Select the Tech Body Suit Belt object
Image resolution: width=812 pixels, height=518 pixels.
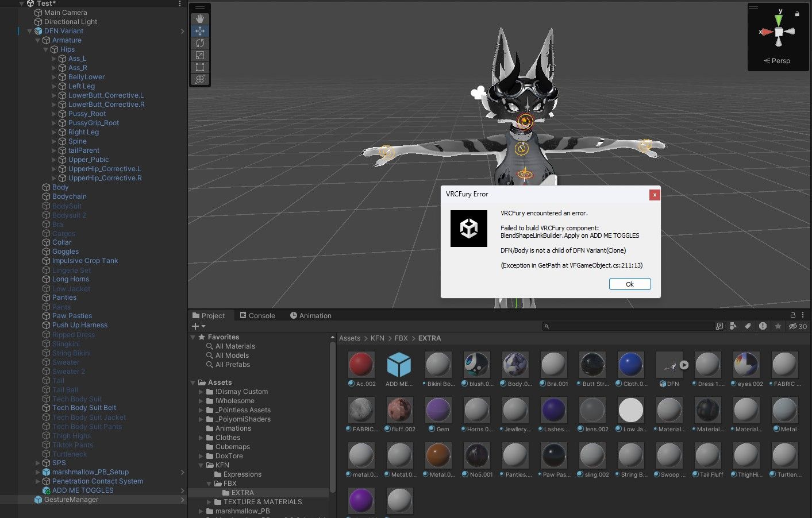point(84,408)
